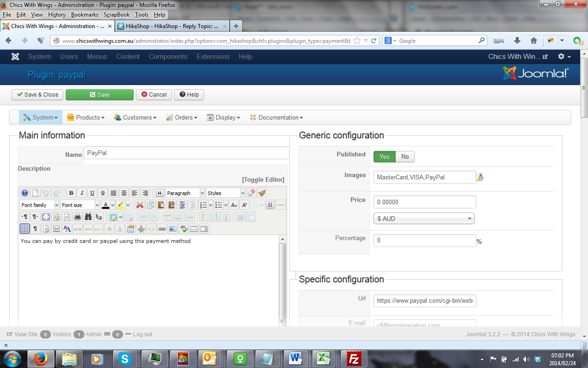Apply subscript formatting in the editor
Screen dimensions: 588x368
234,205
